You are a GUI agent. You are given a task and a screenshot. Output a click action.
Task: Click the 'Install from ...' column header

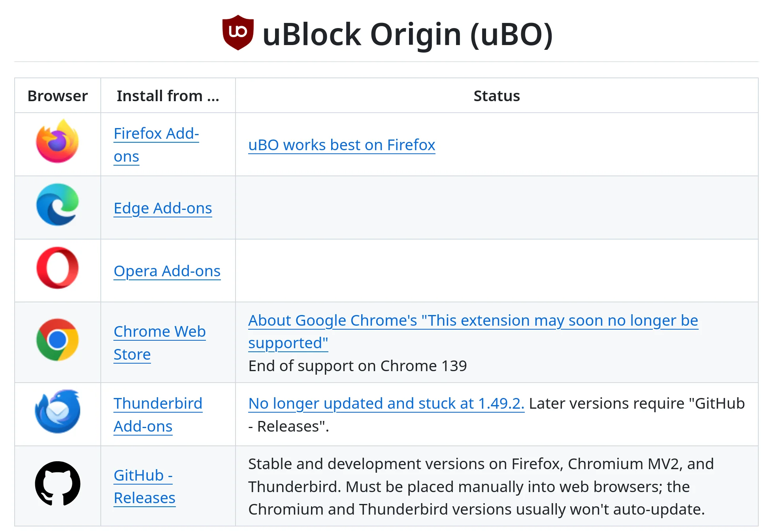click(168, 95)
